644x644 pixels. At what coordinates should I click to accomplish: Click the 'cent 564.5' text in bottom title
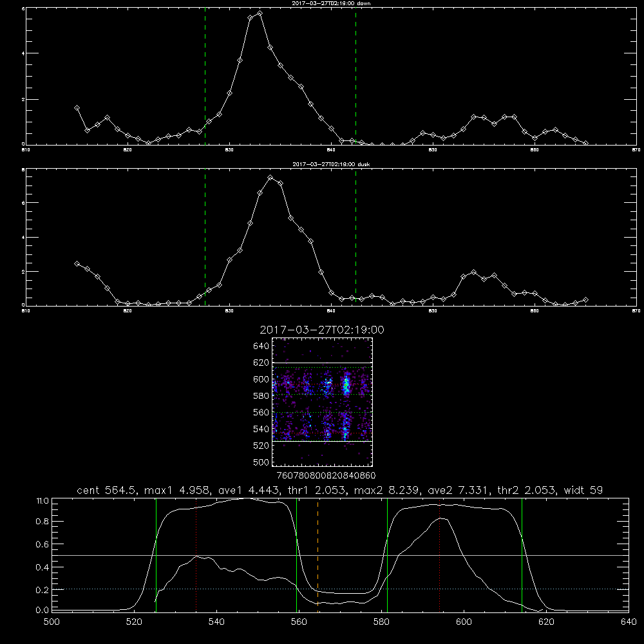[107, 490]
